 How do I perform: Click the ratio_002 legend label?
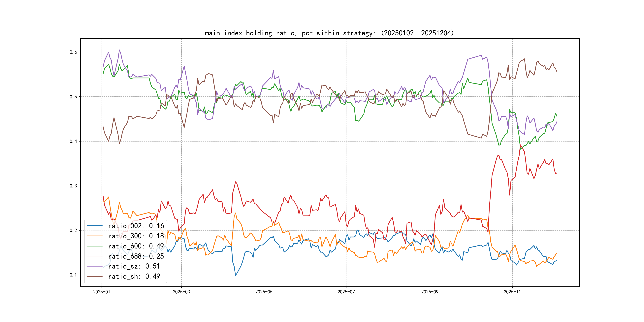136,226
